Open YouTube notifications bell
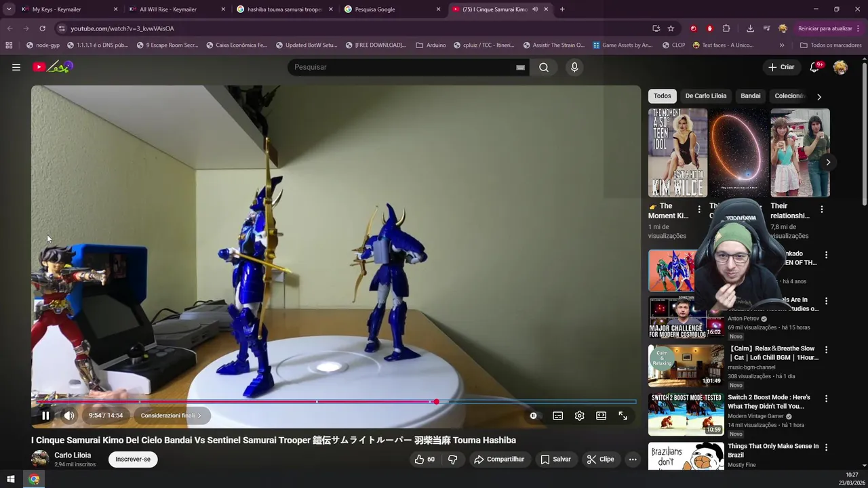868x488 pixels. [x=815, y=67]
